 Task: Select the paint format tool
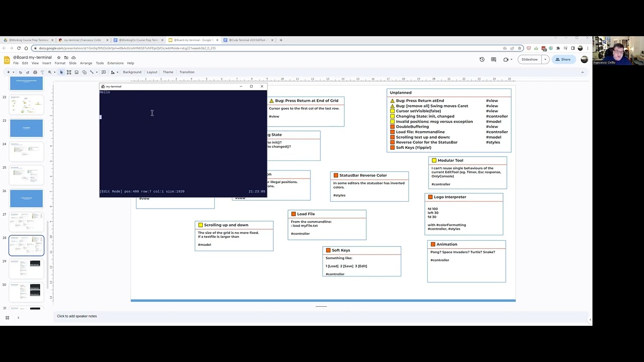click(x=42, y=72)
